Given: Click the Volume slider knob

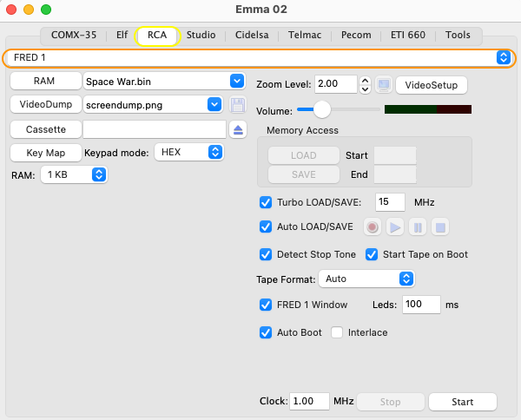Looking at the screenshot, I should [x=322, y=109].
